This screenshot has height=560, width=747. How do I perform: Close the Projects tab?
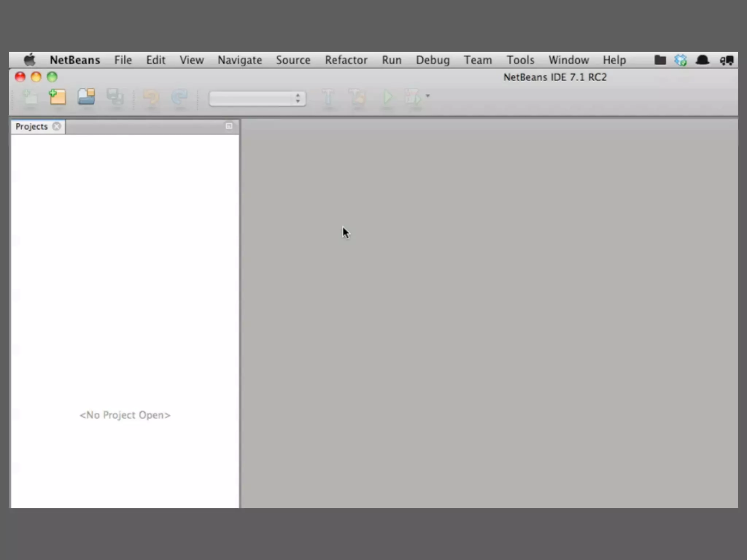coord(57,127)
